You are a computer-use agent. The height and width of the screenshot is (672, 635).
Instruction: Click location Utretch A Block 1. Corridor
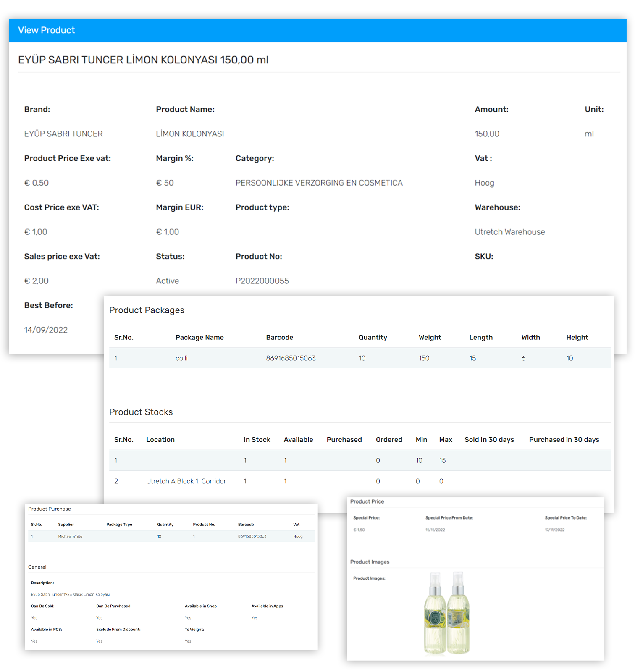pyautogui.click(x=186, y=481)
